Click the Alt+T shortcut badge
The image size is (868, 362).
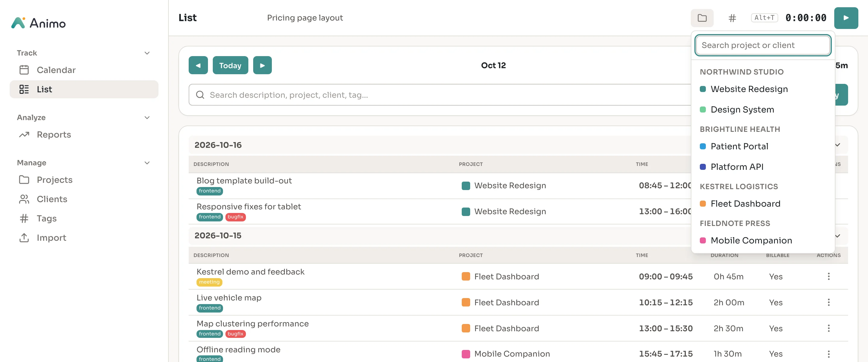[x=764, y=18]
